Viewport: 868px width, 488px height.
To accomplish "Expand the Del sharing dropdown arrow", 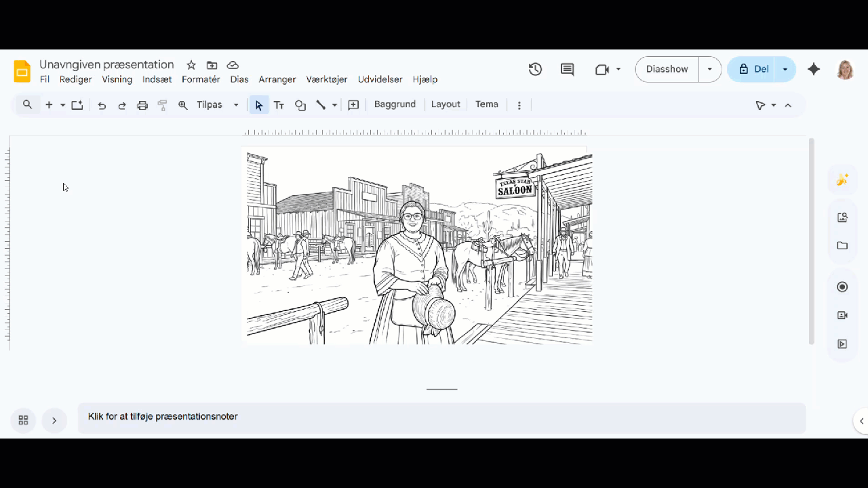I will click(x=785, y=69).
